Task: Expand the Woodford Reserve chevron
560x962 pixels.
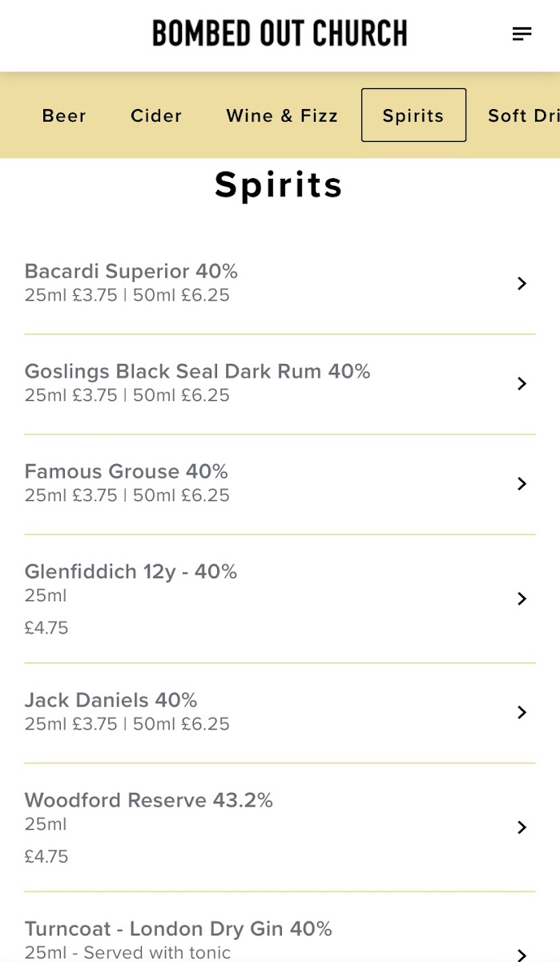Action: point(522,827)
